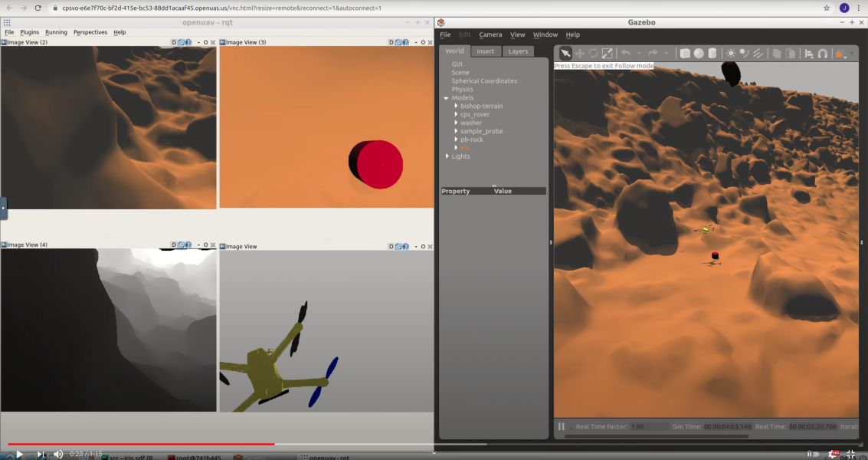Pause the Gazebo simulation
The width and height of the screenshot is (868, 460).
[561, 427]
